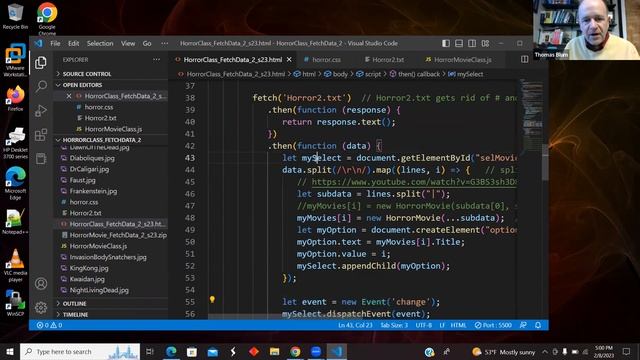Open DrCaligari.jpg in the file tree

89,169
